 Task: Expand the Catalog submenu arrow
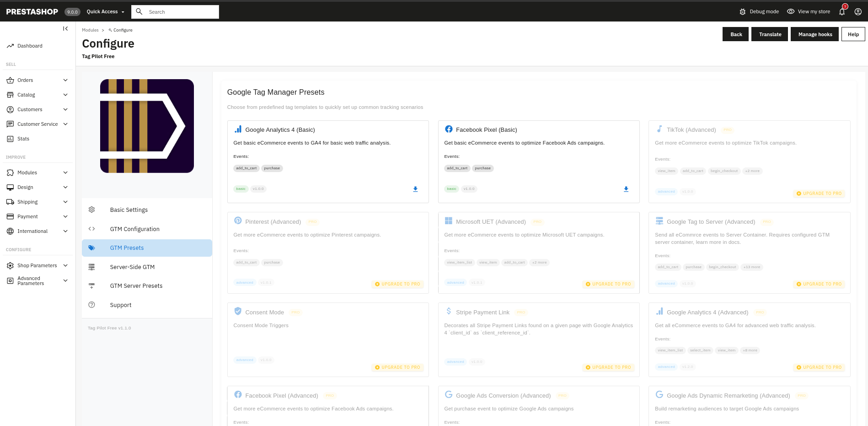click(65, 95)
